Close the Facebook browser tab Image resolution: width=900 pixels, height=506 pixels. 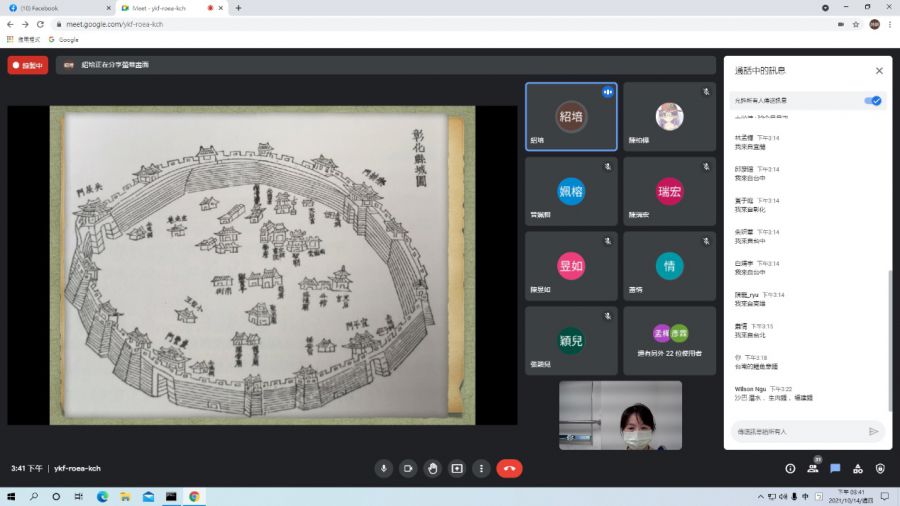click(x=108, y=8)
